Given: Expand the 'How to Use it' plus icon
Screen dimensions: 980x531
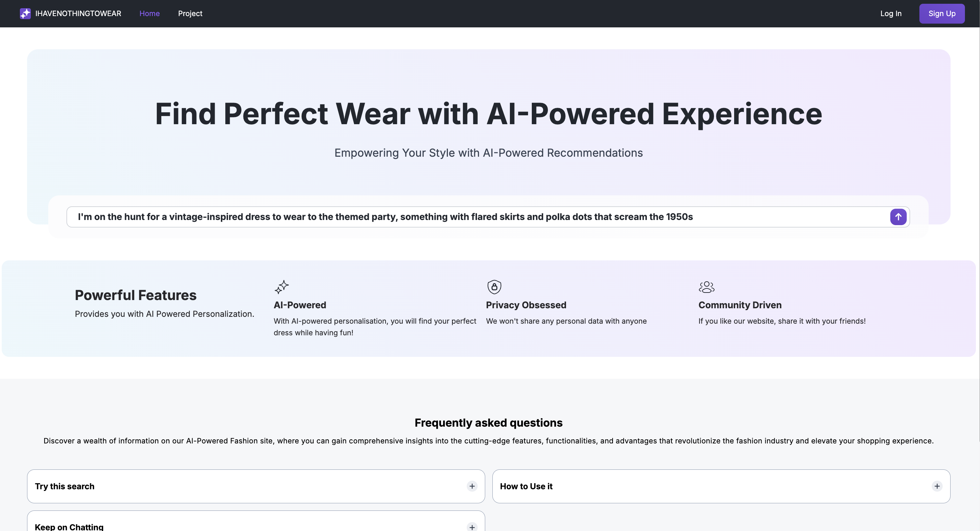Looking at the screenshot, I should 937,486.
